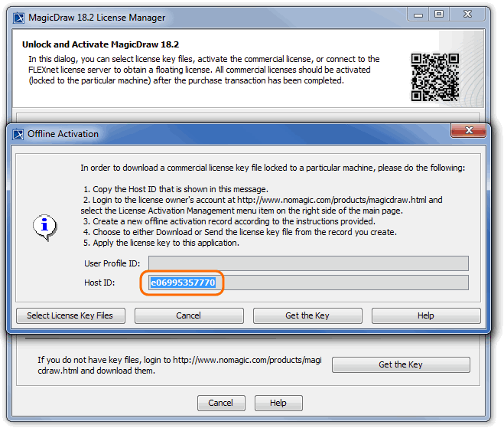504x428 pixels.
Task: Select the Host ID value field
Action: (308, 283)
